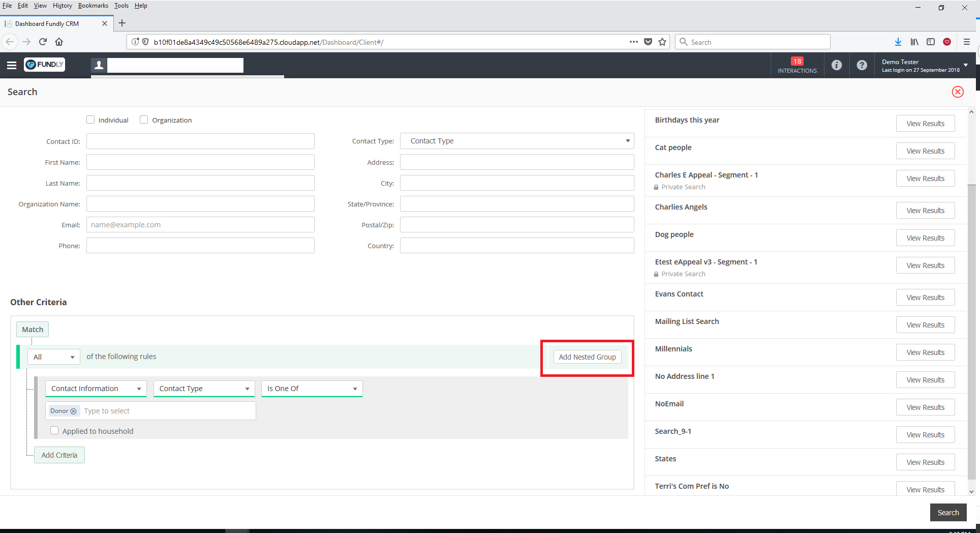Open the hamburger navigation menu
This screenshot has height=533, width=980.
(12, 65)
